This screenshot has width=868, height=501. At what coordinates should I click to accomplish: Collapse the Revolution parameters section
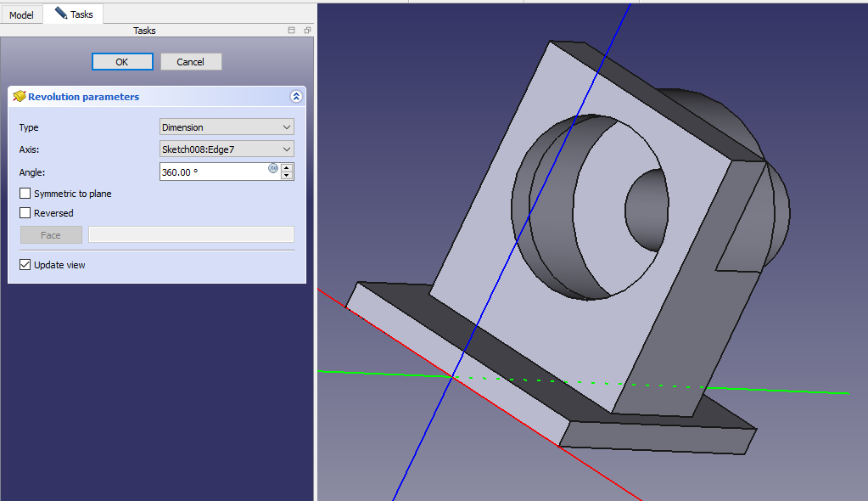[x=295, y=97]
